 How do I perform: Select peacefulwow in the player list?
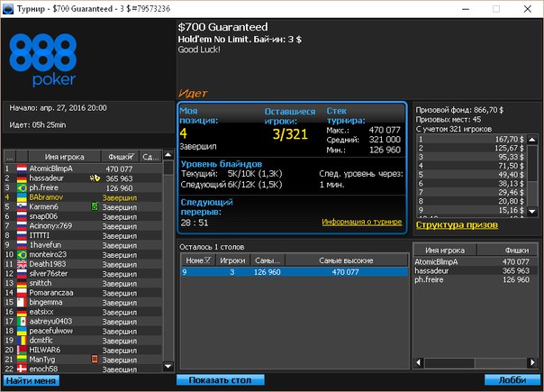[83, 331]
